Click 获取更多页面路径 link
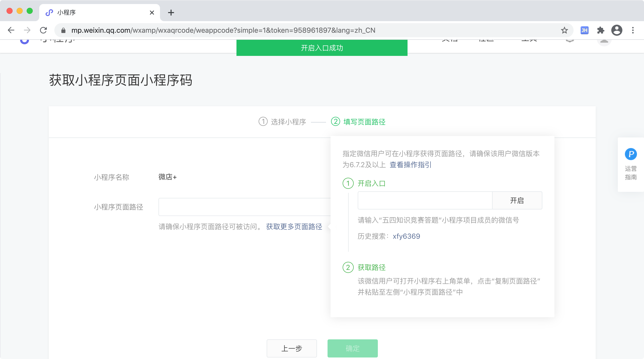This screenshot has height=359, width=644. point(294,227)
